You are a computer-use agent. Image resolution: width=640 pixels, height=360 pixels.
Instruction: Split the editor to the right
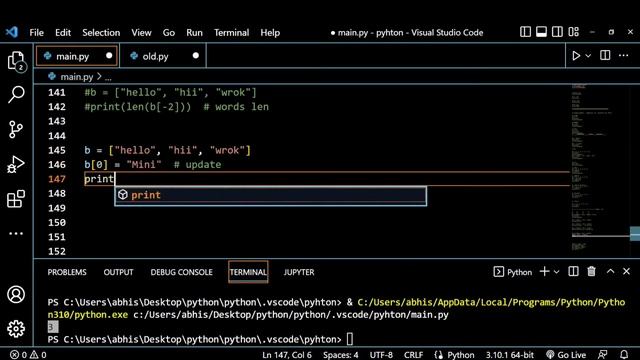pyautogui.click(x=605, y=55)
